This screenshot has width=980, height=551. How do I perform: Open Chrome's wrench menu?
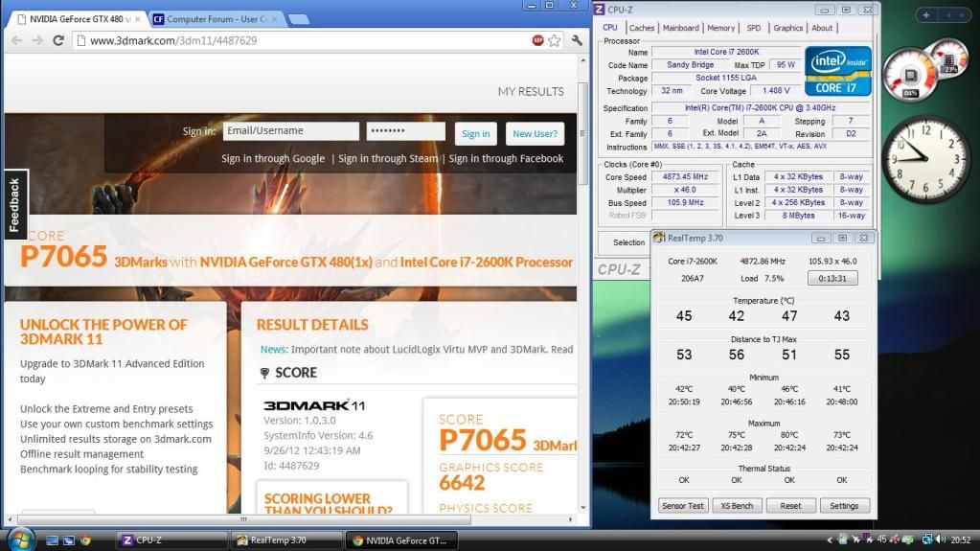[x=577, y=40]
